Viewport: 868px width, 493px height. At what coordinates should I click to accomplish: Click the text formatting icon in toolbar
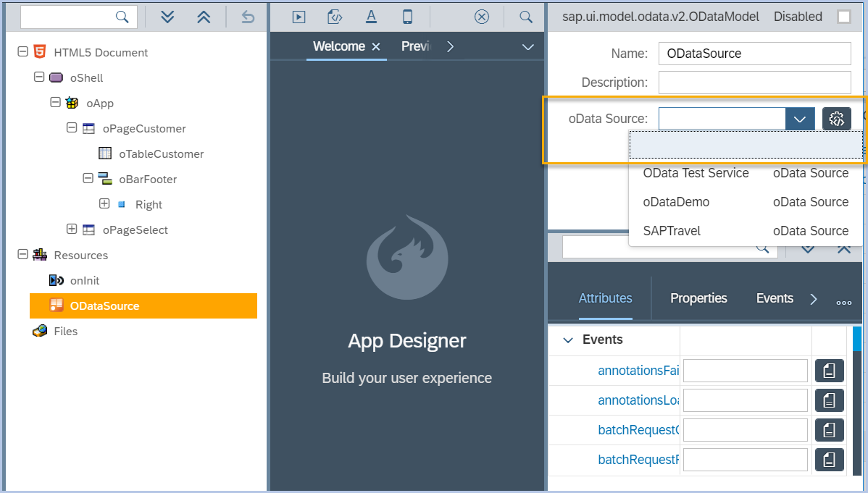(x=371, y=16)
